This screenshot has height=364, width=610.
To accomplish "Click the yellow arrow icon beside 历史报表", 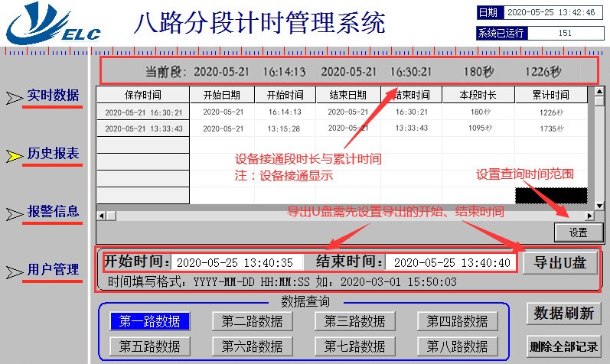I will (x=15, y=156).
